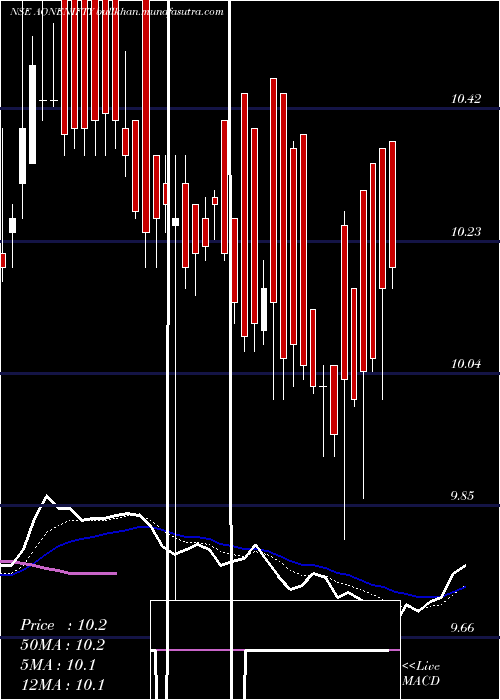The height and width of the screenshot is (700, 500).
Task: Click the last red candlestick on the right
Action: coord(392,204)
